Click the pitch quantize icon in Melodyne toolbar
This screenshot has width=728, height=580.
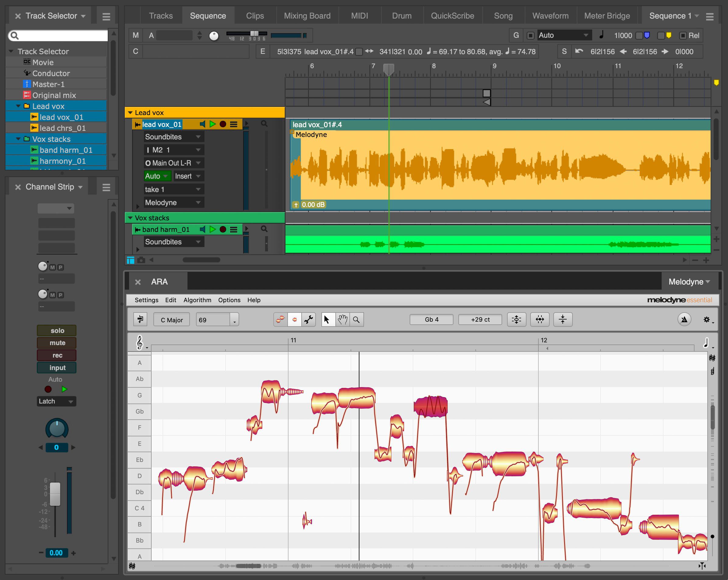tap(516, 320)
